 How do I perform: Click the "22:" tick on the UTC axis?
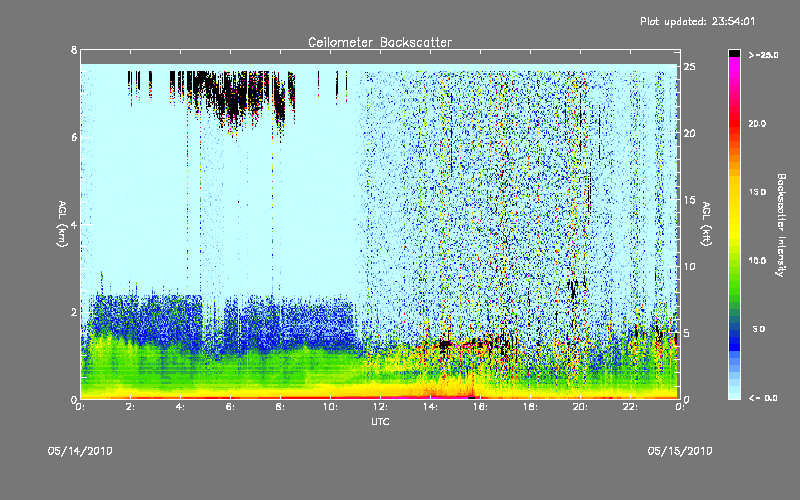(630, 407)
